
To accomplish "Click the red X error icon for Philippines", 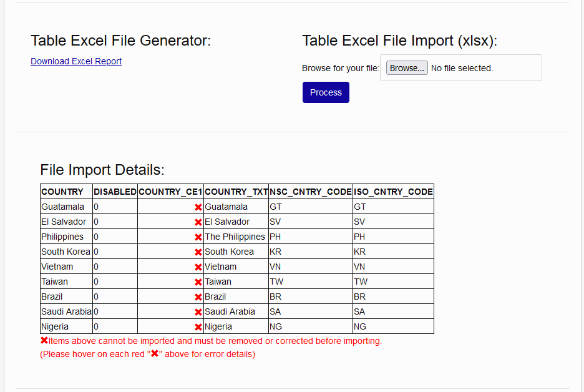I will [198, 236].
